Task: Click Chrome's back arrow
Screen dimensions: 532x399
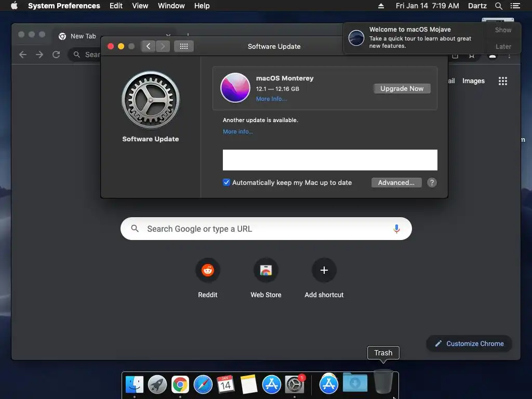Action: click(x=23, y=55)
